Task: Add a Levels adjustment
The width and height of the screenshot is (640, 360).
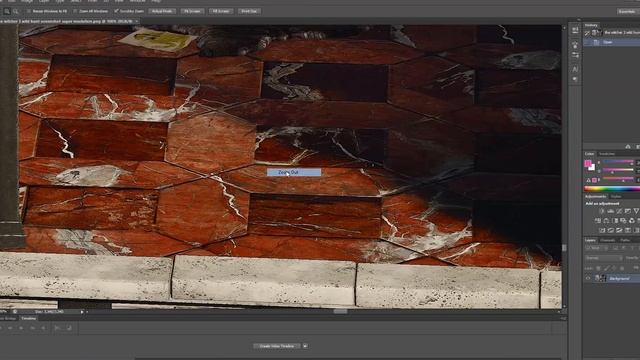Action: 610,211
